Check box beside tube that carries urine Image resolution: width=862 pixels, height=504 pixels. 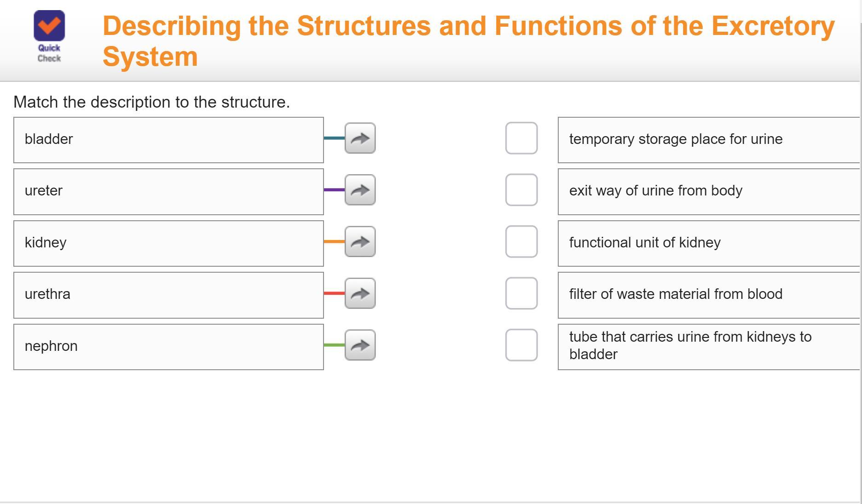pos(521,345)
